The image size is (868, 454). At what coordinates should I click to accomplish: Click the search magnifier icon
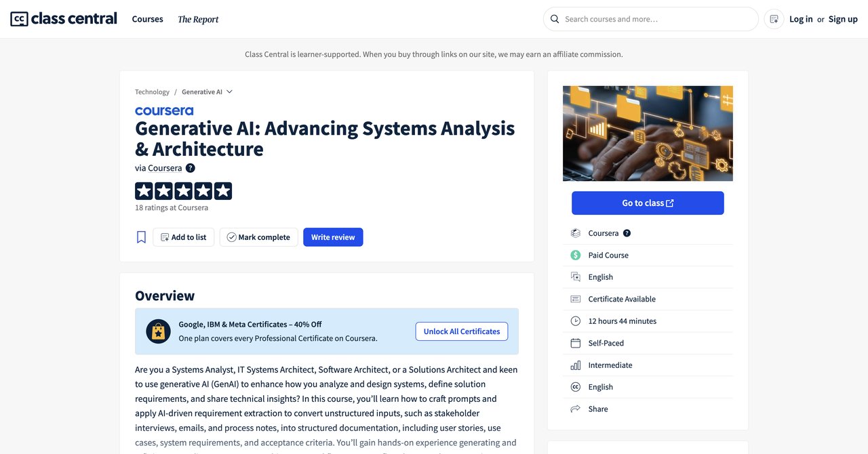555,19
